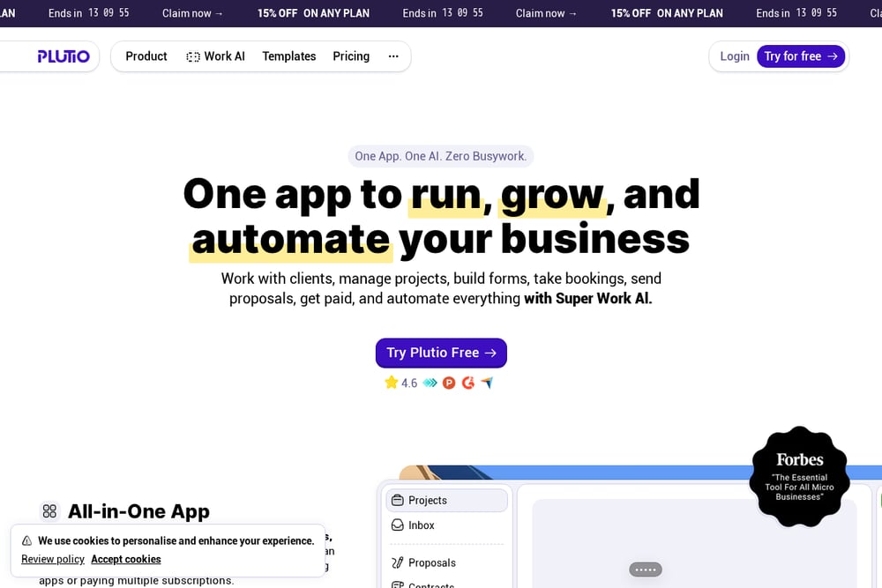This screenshot has height=588, width=882.
Task: Click the Login link
Action: click(x=735, y=56)
